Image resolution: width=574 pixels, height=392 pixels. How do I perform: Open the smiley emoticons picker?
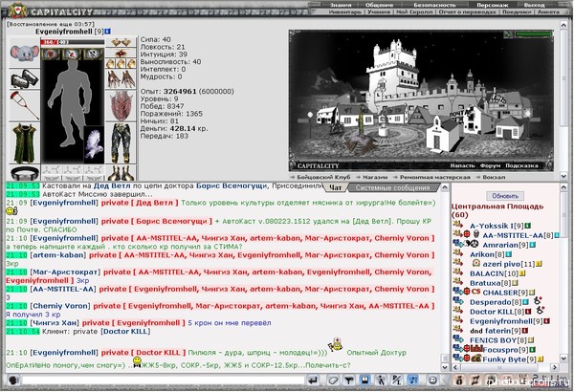tap(432, 381)
